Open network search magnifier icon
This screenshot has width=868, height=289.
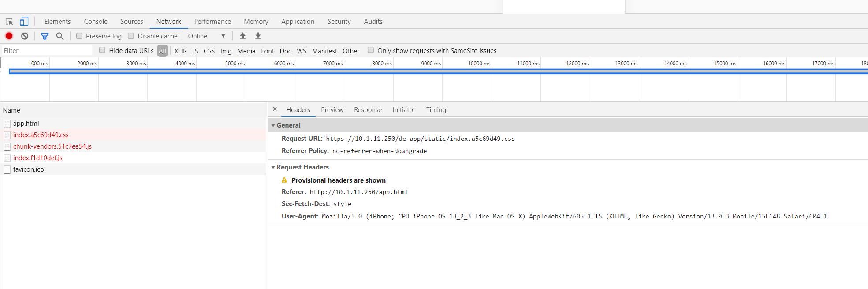60,36
